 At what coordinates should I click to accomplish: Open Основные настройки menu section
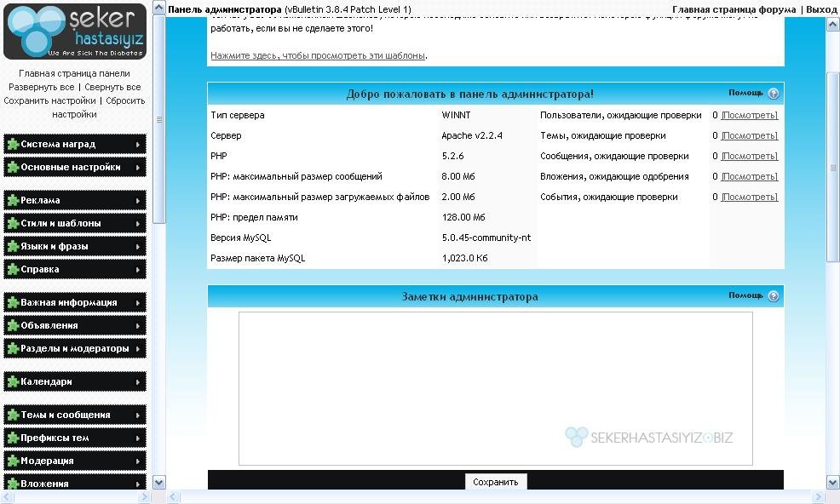click(x=75, y=167)
